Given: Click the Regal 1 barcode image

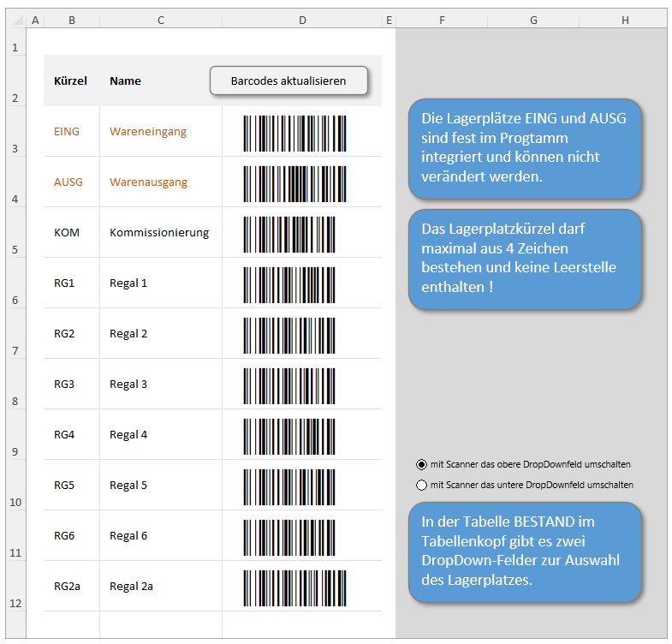Looking at the screenshot, I should click(x=289, y=284).
